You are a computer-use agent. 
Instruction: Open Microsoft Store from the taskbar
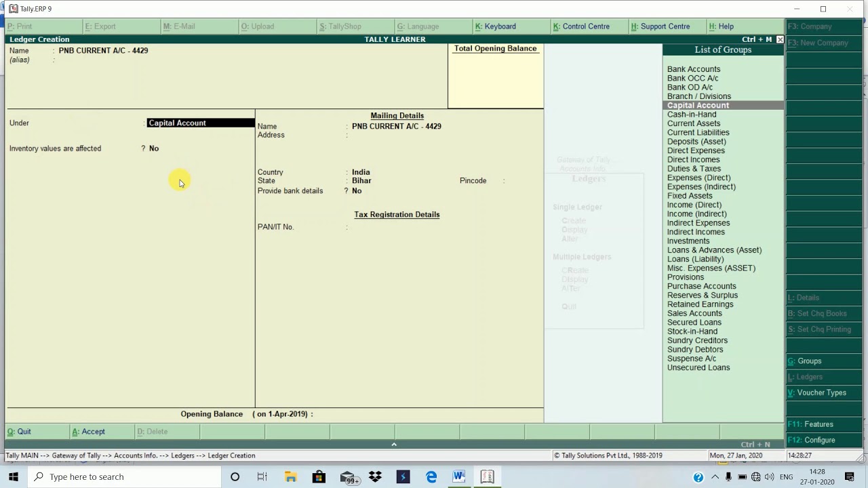[x=319, y=476]
